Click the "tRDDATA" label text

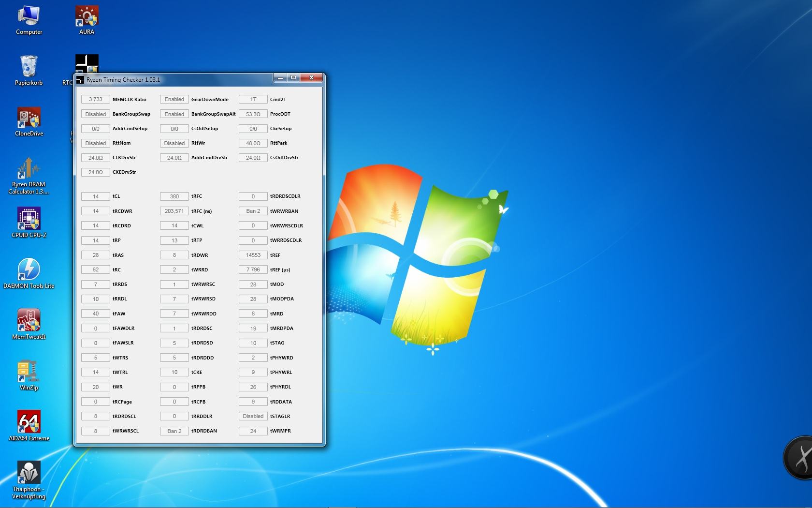[281, 402]
